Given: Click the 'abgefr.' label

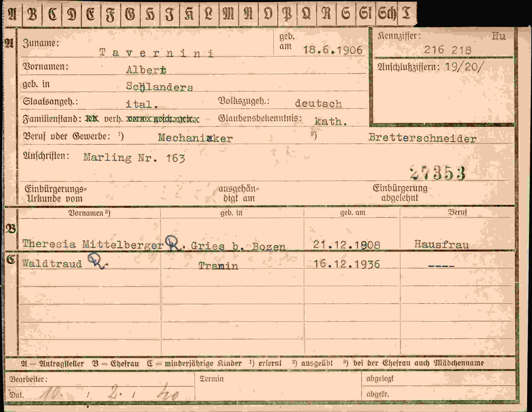Looking at the screenshot, I should 378,394.
